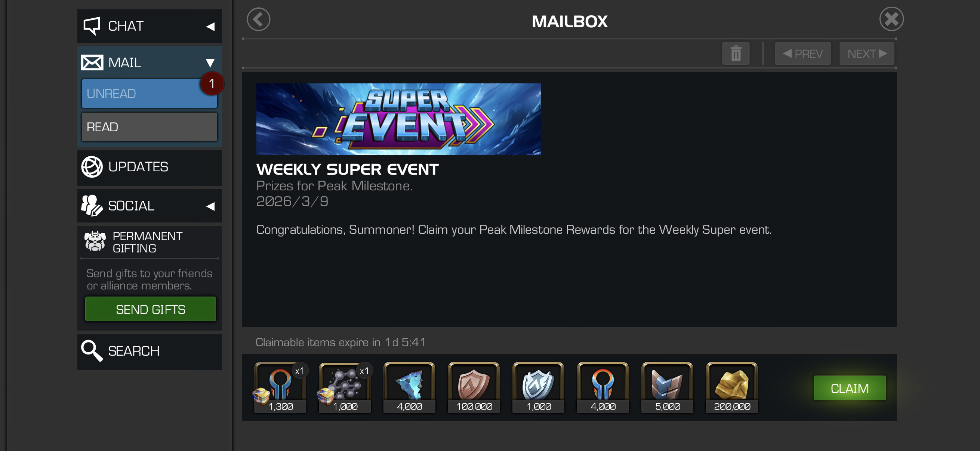Send gifts to friends or alliance

(x=151, y=309)
